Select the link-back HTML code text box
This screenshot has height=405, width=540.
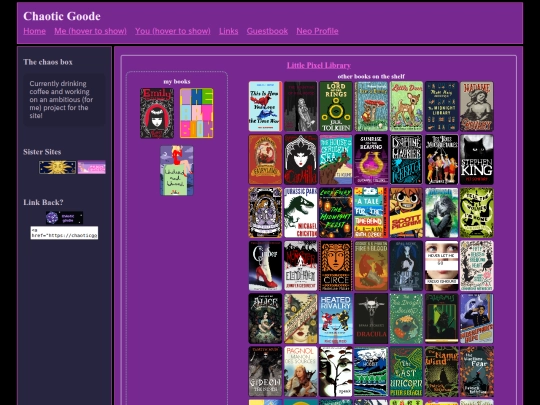coord(64,233)
